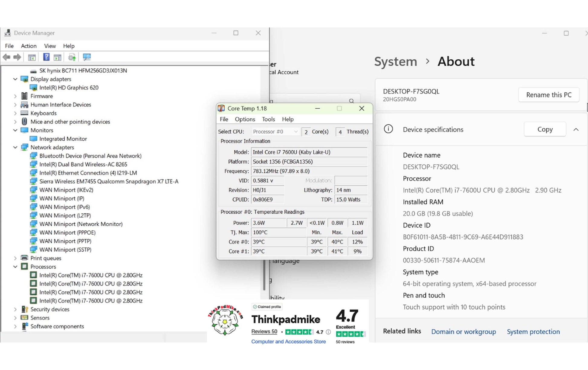Click the SK hynix disk drive icon

[x=34, y=71]
